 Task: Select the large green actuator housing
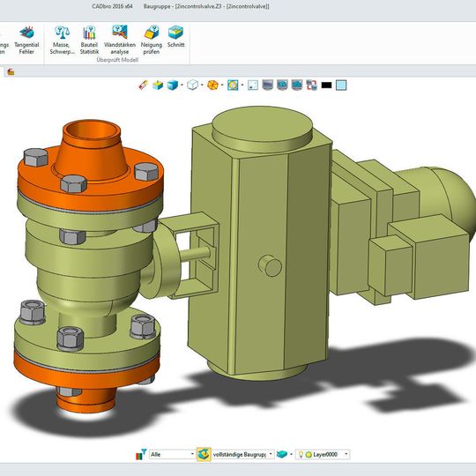261,243
